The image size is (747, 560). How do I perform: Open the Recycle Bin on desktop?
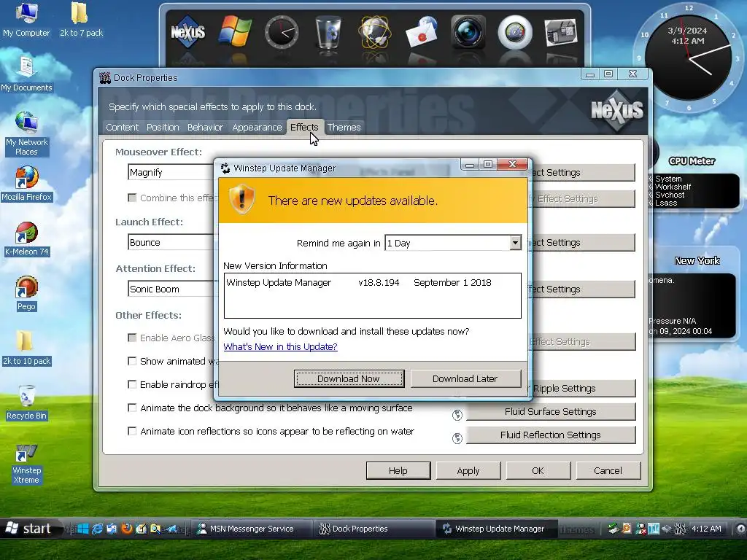26,402
